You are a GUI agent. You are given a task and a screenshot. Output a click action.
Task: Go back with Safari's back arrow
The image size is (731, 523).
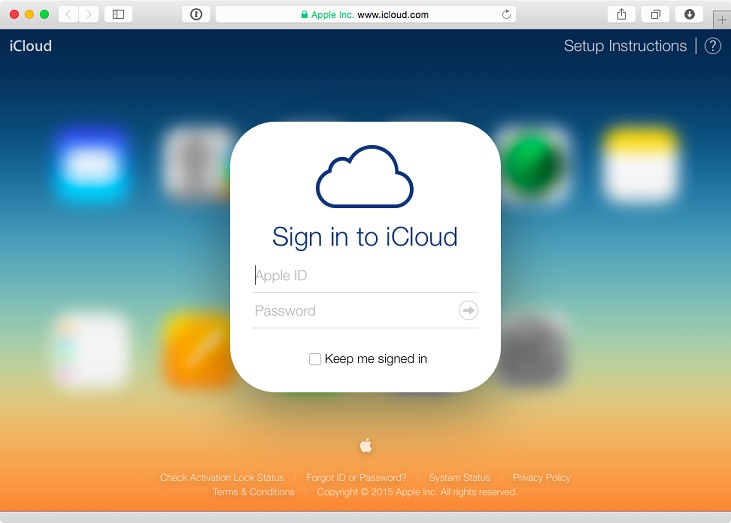click(68, 14)
